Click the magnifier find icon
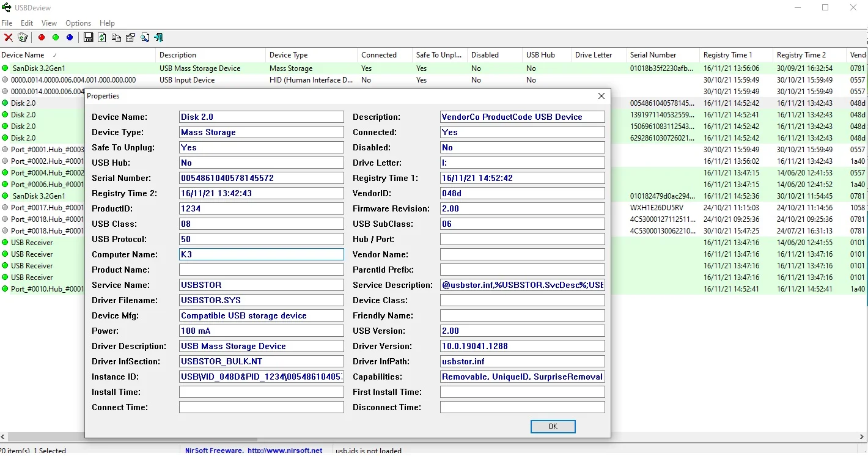Viewport: 868px width, 456px height. (145, 38)
